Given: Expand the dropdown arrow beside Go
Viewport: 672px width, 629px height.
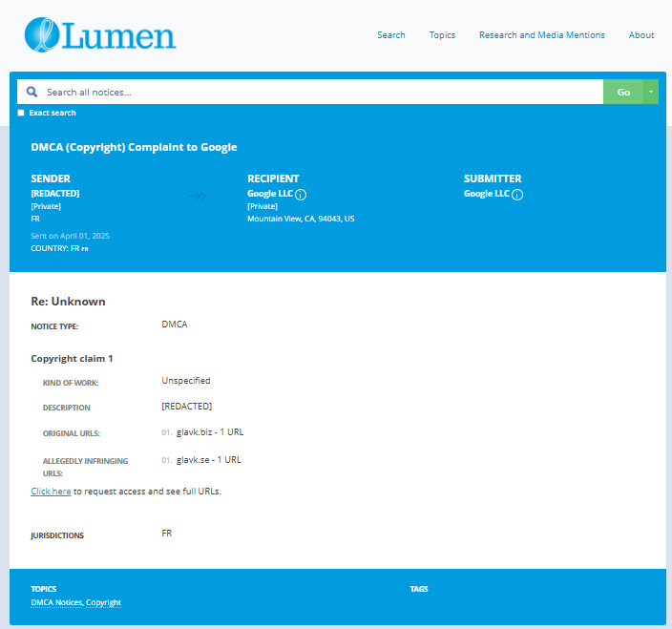Looking at the screenshot, I should pos(651,92).
